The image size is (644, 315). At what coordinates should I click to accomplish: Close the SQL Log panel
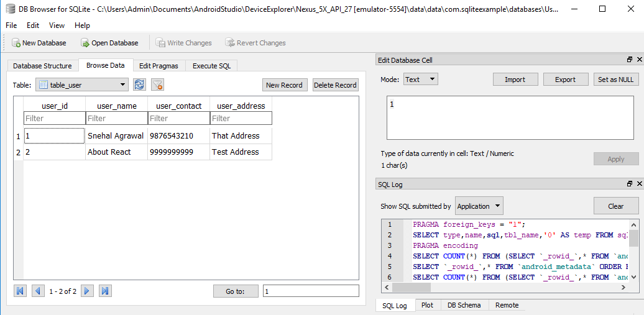pos(639,185)
